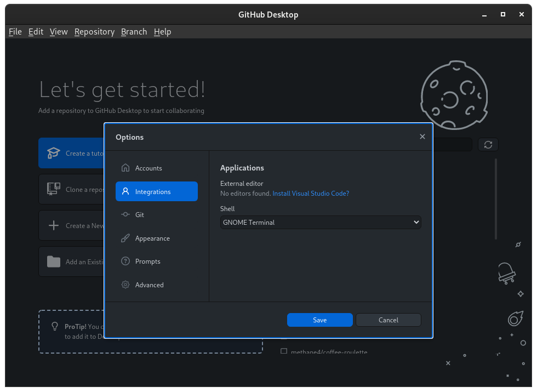537x392 pixels.
Task: Refresh the repository list in the main window
Action: 488,145
